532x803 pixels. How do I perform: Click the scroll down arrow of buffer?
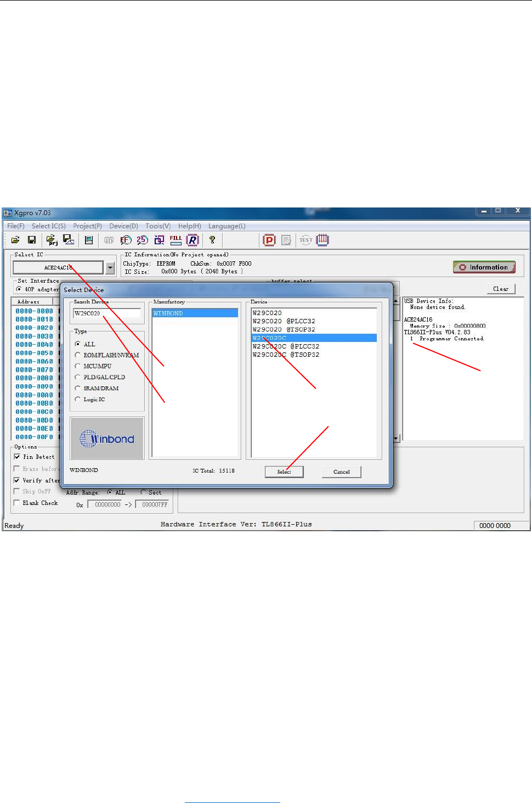(396, 439)
